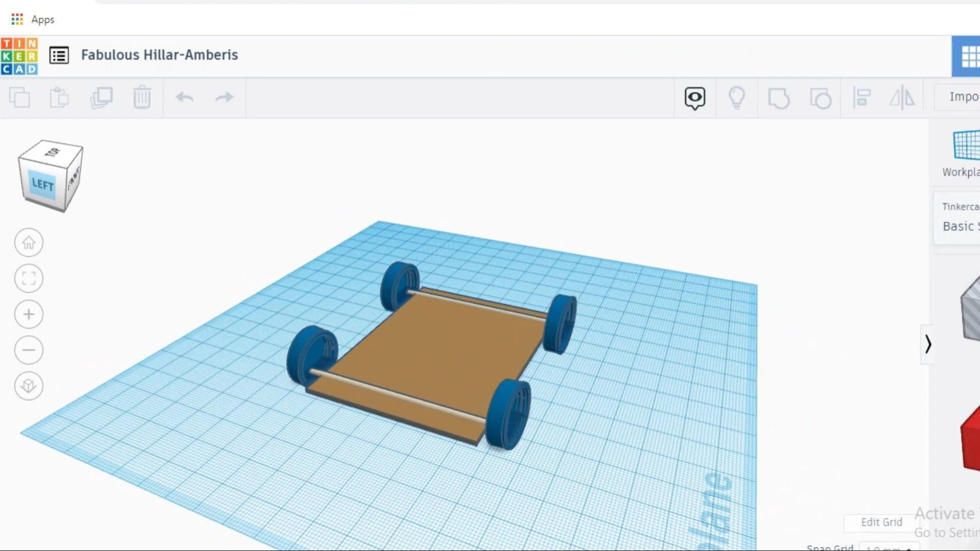Click the Ungroup shapes icon

820,97
